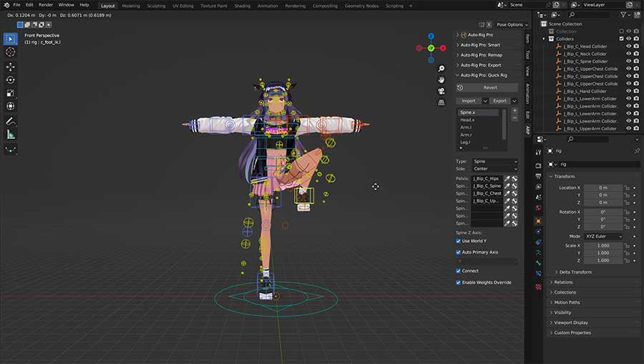Open the Side Center dropdown
Screen dimensions: 644x364
pyautogui.click(x=495, y=168)
